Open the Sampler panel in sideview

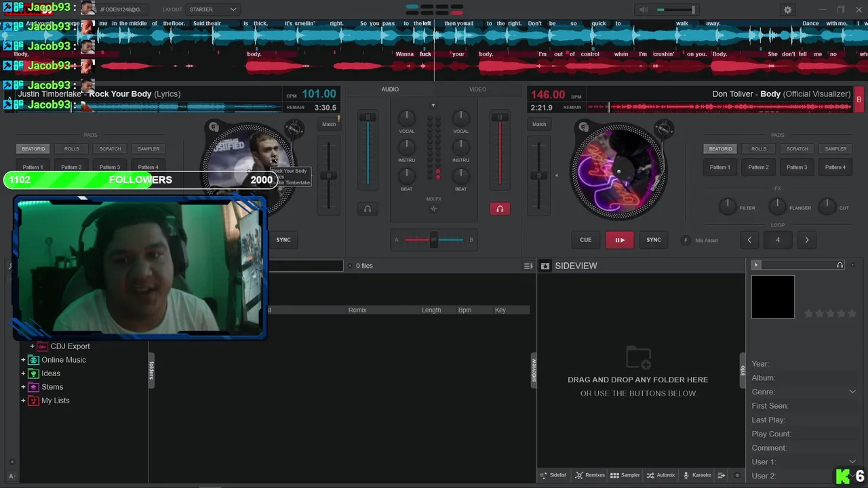pos(625,475)
